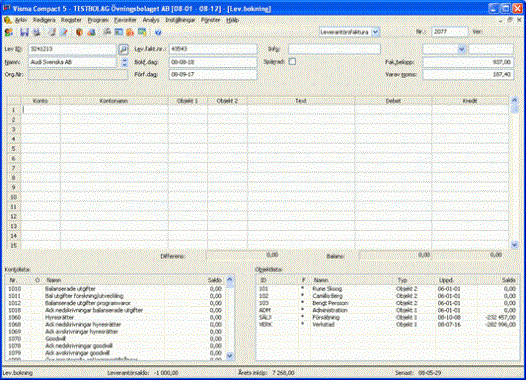Click the Nr field showing 2077
Screen dimensions: 526x380
pyautogui.click(x=450, y=32)
